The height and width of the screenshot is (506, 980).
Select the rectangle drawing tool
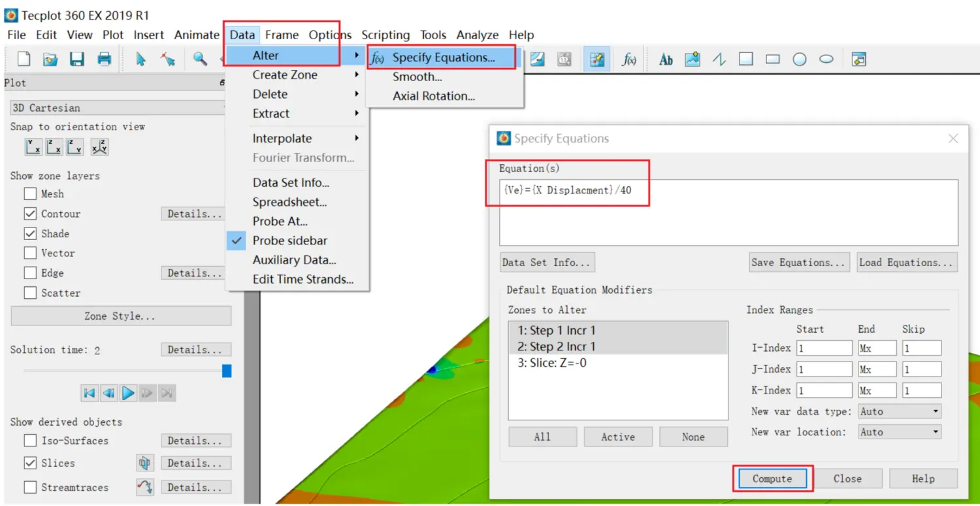tap(773, 59)
